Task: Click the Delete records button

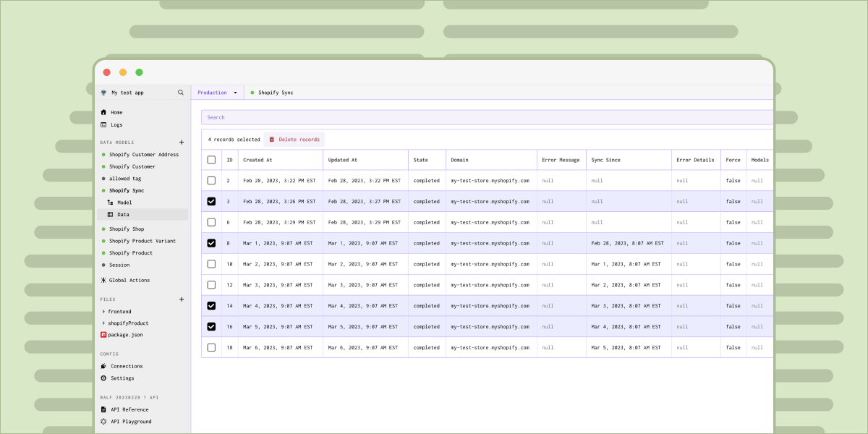Action: [292, 139]
